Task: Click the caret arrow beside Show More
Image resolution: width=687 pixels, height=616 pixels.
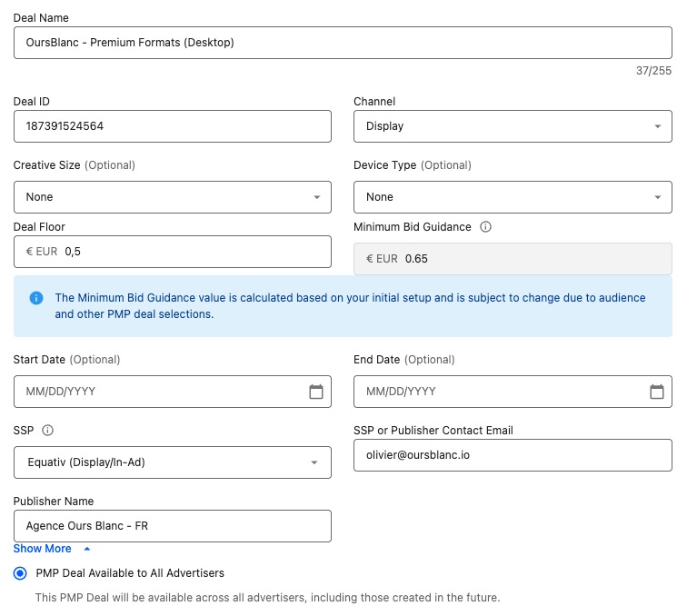Action: 87,549
